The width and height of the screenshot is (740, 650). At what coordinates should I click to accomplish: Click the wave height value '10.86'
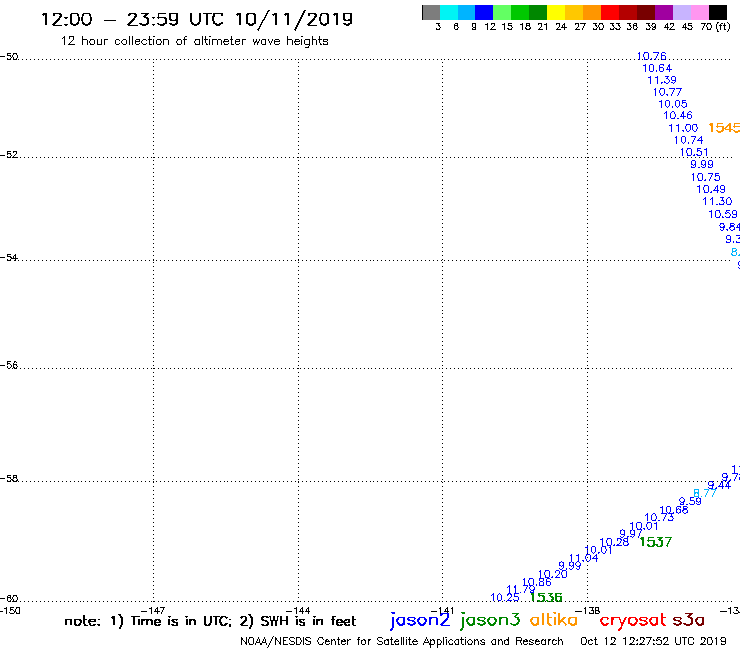coord(537,582)
